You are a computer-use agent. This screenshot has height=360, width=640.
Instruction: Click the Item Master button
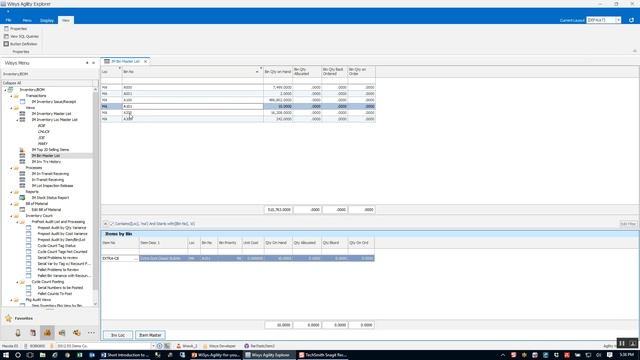[x=150, y=335]
